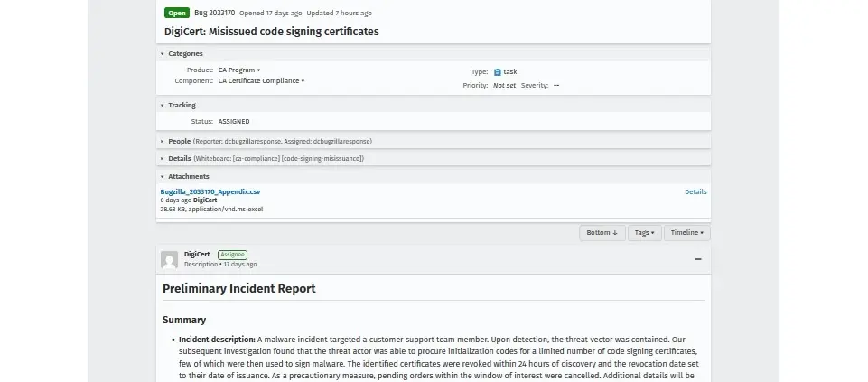Image resolution: width=868 pixels, height=382 pixels.
Task: Click the Summary heading
Action: coord(184,320)
